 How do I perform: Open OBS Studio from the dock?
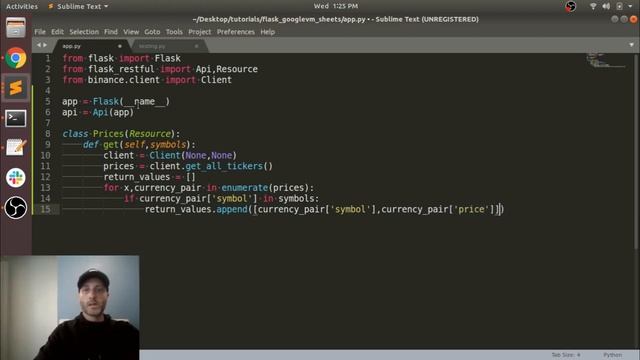pyautogui.click(x=16, y=208)
